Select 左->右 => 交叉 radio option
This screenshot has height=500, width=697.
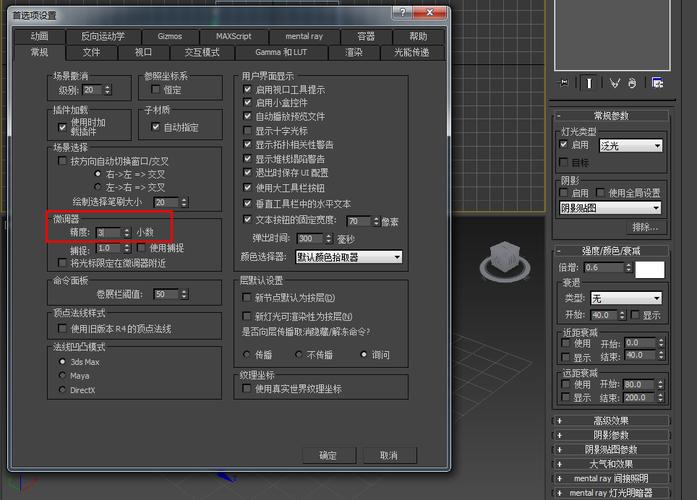98,187
